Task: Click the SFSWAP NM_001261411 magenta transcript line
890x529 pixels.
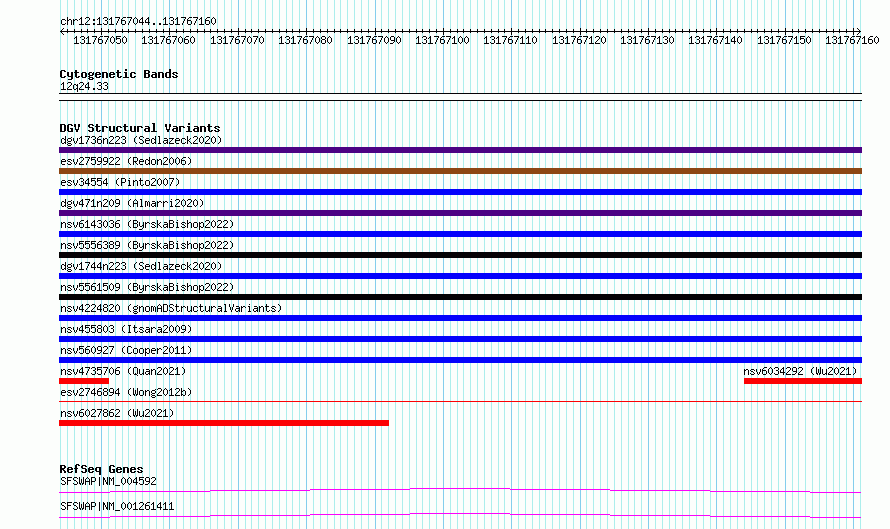Action: pos(460,515)
